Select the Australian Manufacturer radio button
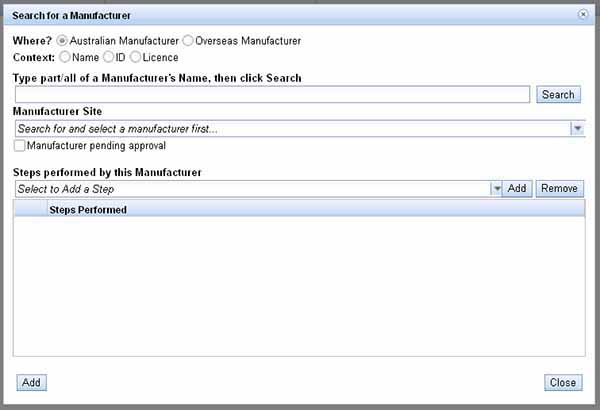Image resolution: width=600 pixels, height=410 pixels. [64, 41]
